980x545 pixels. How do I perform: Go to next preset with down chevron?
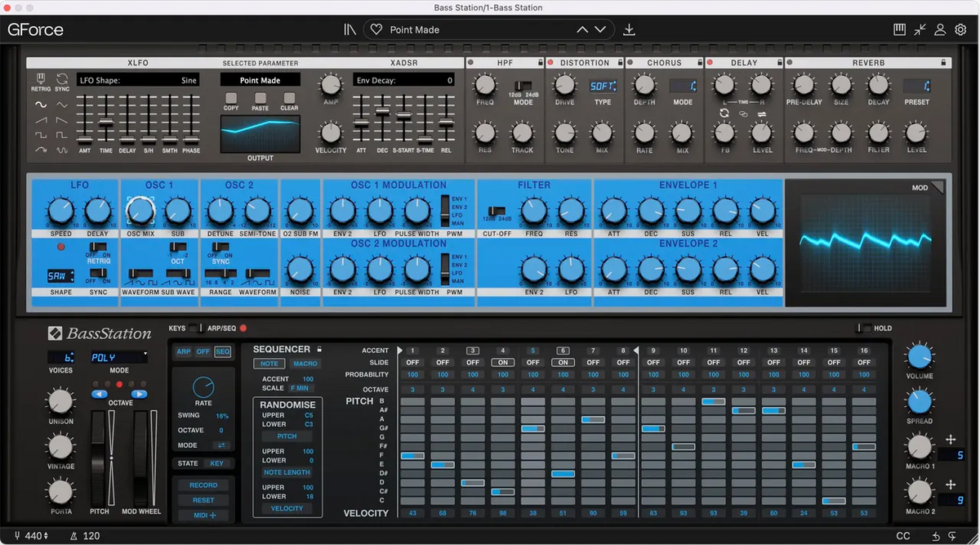click(600, 29)
